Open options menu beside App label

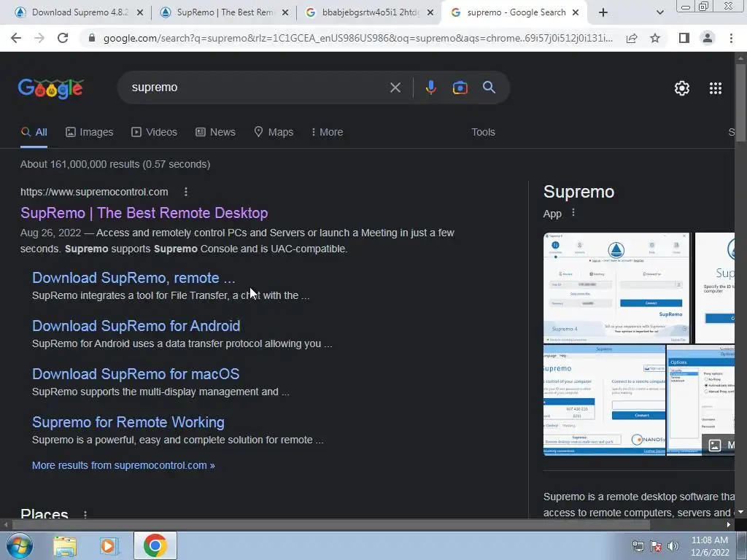pyautogui.click(x=573, y=212)
